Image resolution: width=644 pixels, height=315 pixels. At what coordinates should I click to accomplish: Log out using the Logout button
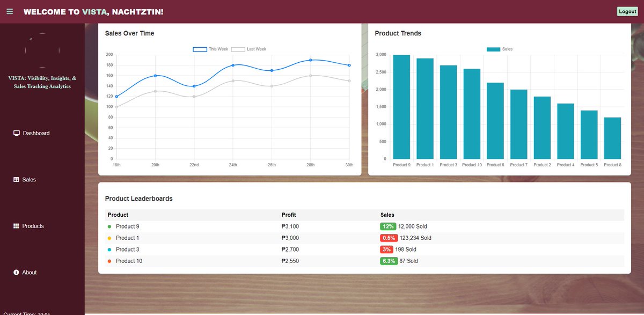coord(627,11)
